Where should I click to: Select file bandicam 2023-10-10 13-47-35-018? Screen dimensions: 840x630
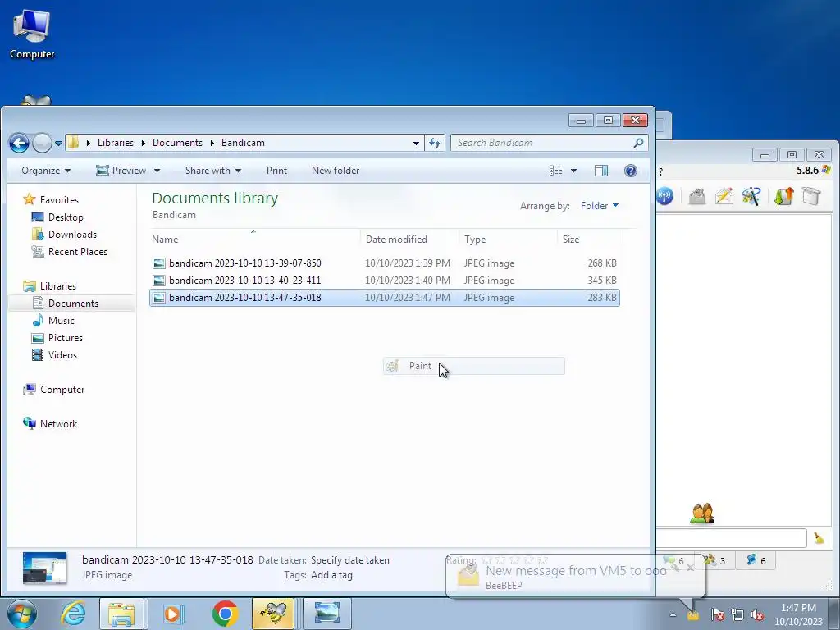385,297
